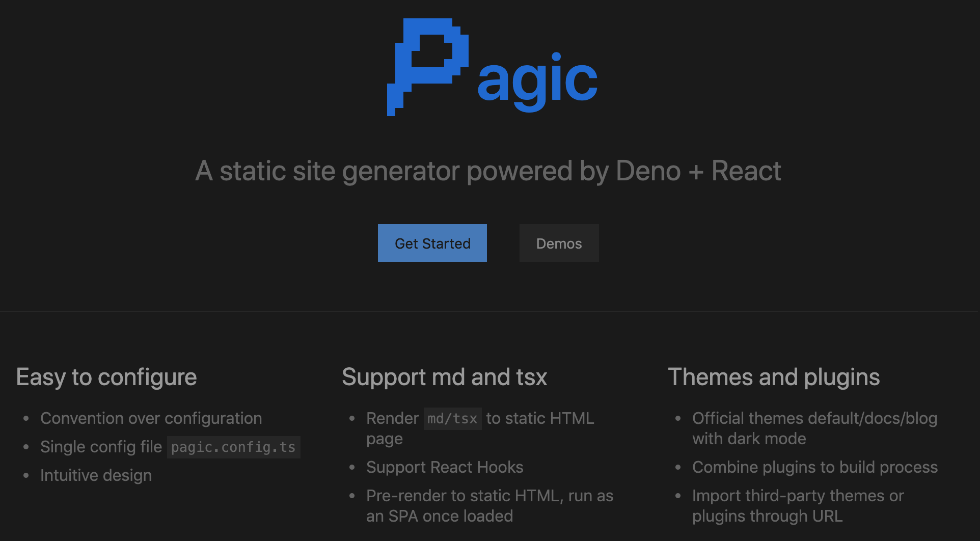Select the Official themes default/docs/blog bullet
This screenshot has width=980, height=541.
[x=814, y=428]
